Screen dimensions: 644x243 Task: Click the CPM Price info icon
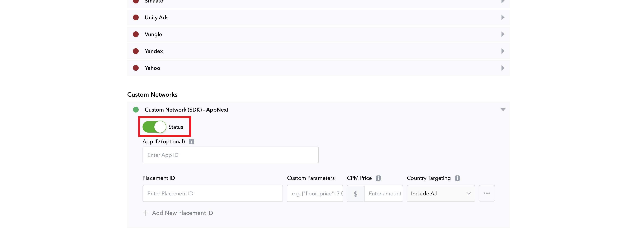pyautogui.click(x=378, y=178)
